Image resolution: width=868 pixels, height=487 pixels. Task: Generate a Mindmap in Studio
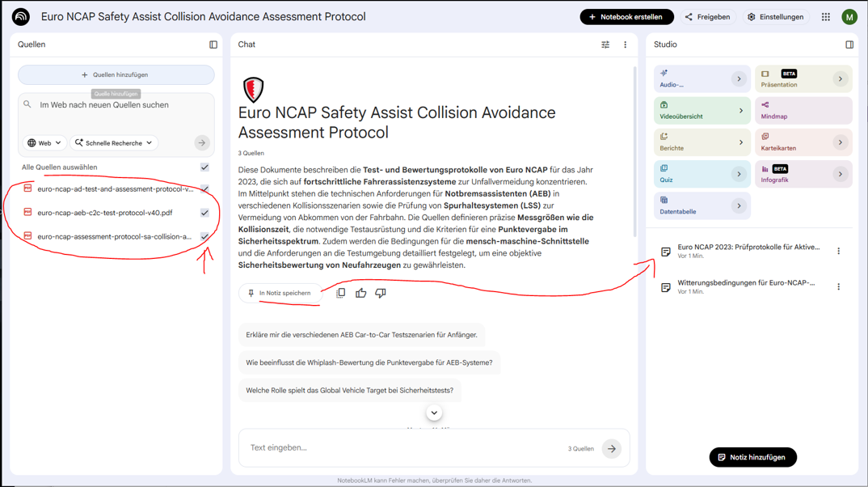[x=803, y=110]
